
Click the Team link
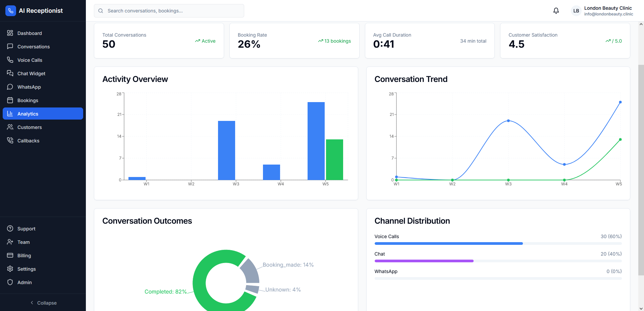(x=23, y=242)
